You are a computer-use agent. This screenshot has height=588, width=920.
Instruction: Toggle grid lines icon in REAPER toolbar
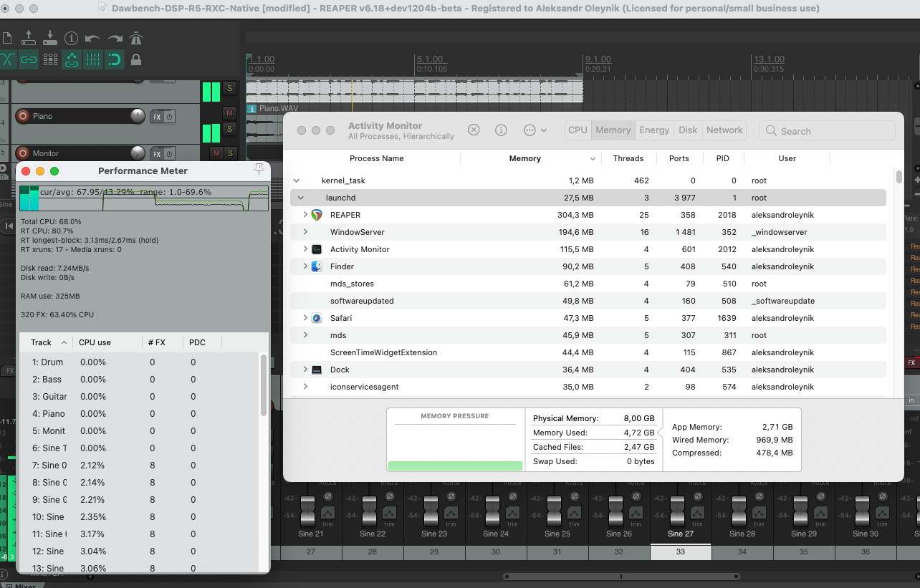click(93, 59)
